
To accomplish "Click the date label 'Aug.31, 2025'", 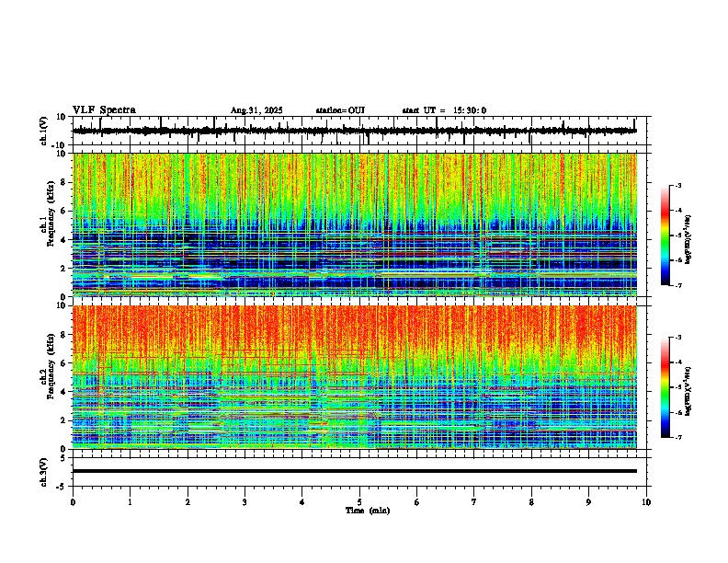I will pos(256,110).
